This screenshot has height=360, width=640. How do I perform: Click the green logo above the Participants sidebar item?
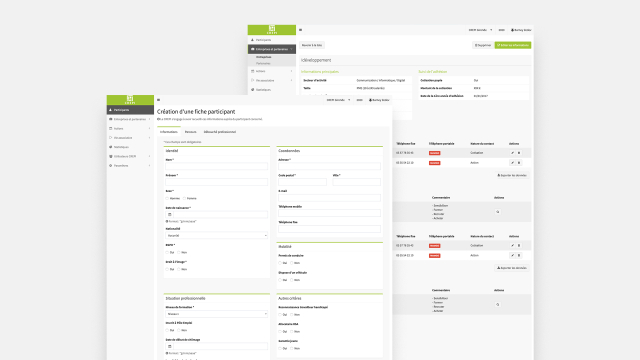[130, 100]
